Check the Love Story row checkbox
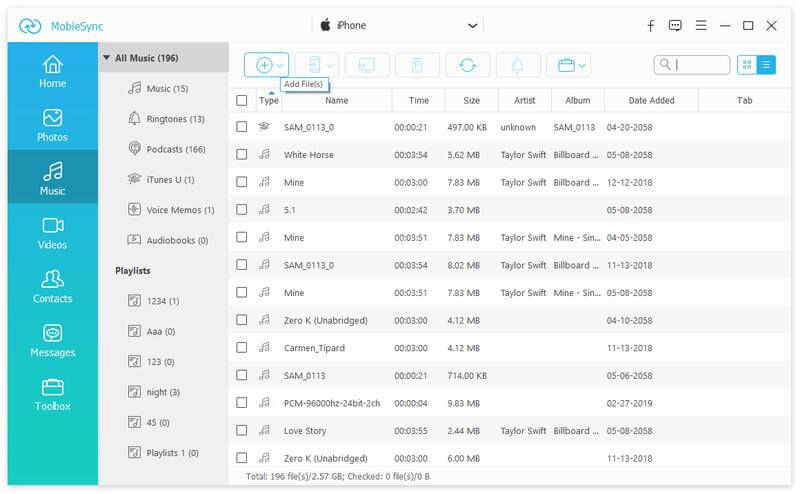Screen dimensions: 800x494 242,430
